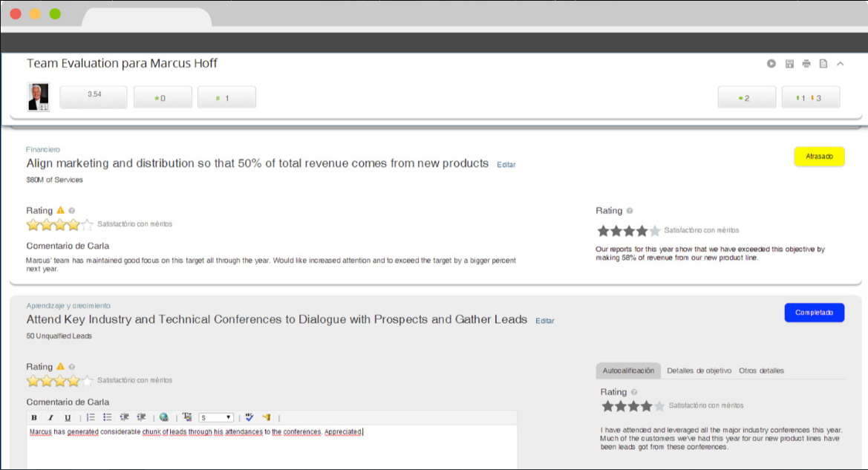The image size is (868, 470).
Task: Click the Save evaluation floppy disk icon
Action: pos(789,63)
